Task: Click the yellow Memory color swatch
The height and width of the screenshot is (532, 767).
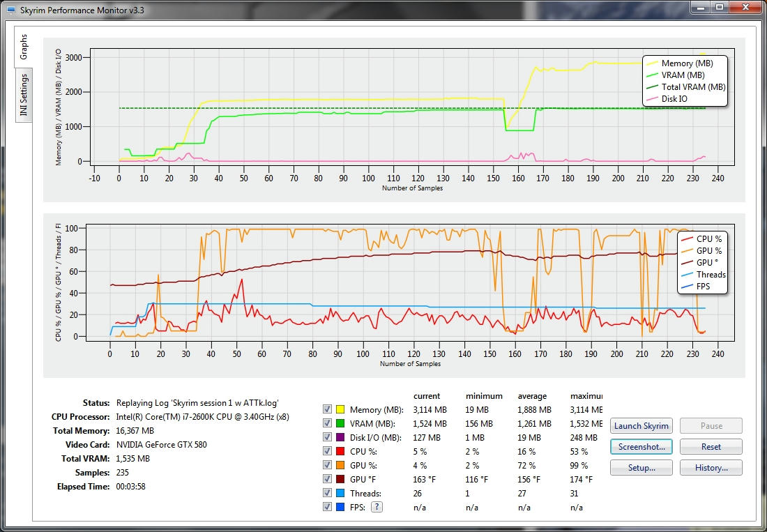Action: coord(341,410)
